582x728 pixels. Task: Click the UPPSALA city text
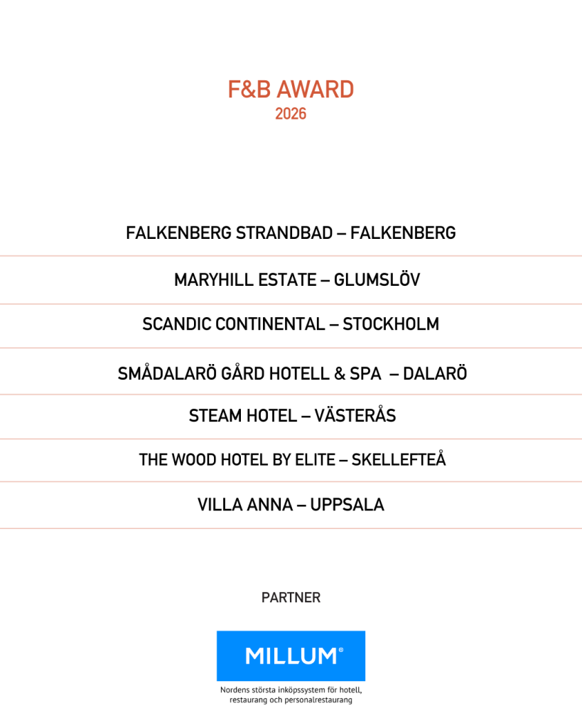point(348,505)
